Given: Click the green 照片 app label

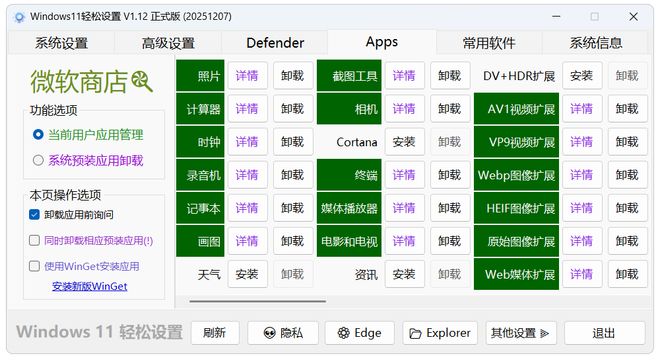Looking at the screenshot, I should pyautogui.click(x=200, y=76).
